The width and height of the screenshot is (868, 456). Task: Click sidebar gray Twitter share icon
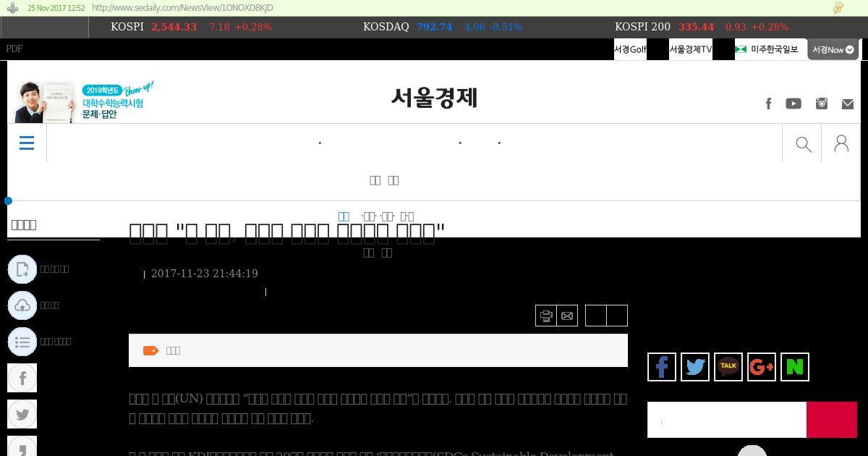[x=22, y=414]
